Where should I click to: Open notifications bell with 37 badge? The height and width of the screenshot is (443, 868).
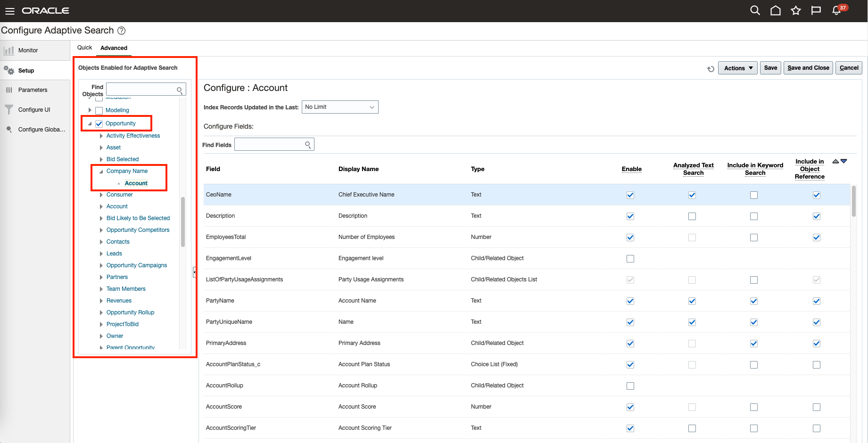[837, 10]
